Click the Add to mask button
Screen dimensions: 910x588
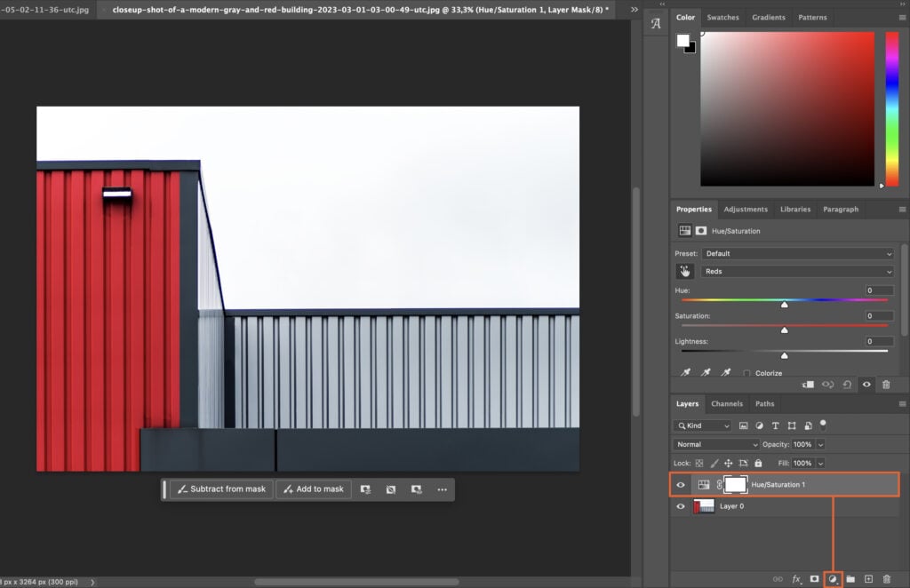click(313, 489)
